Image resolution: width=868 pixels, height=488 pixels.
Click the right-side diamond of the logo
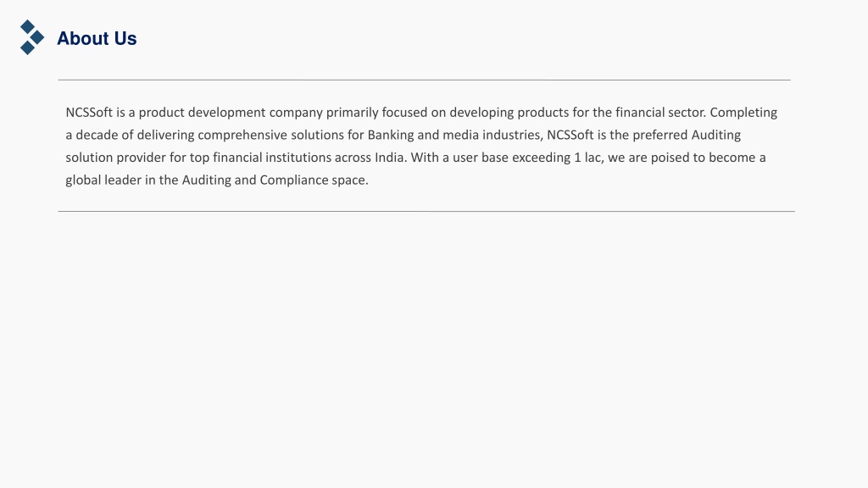(37, 37)
